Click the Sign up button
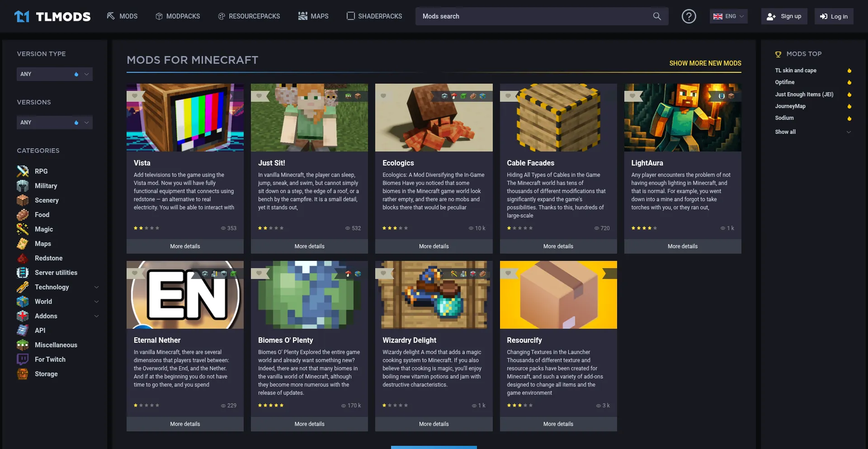 784,16
